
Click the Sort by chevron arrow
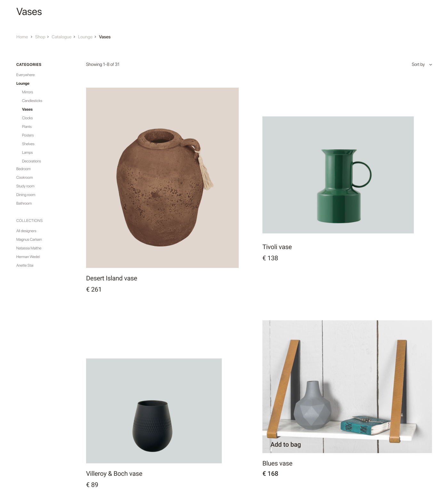pos(430,65)
